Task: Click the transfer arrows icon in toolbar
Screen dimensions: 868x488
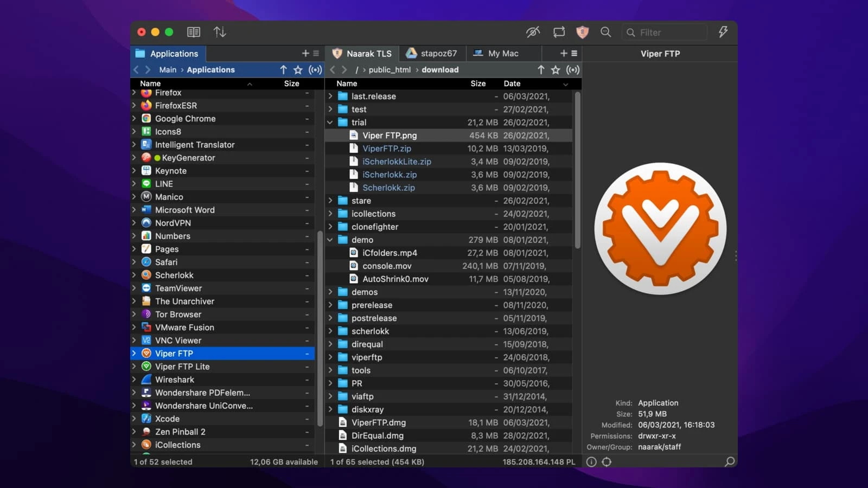Action: (x=220, y=32)
